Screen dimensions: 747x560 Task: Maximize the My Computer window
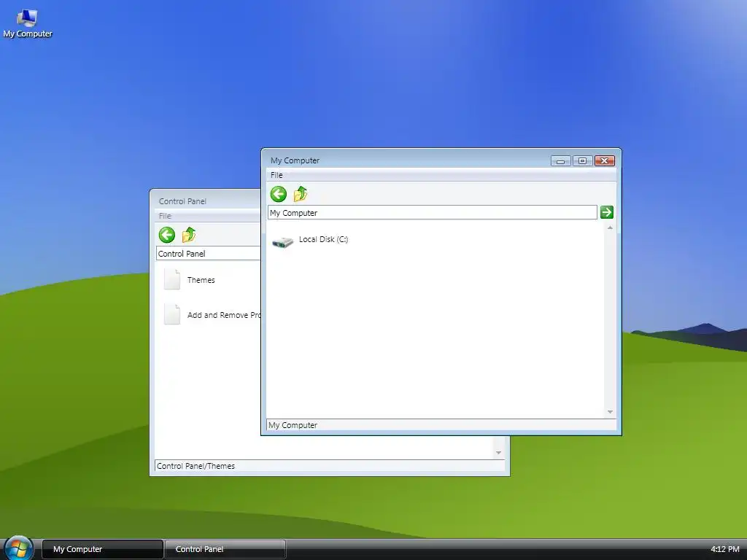(x=582, y=161)
